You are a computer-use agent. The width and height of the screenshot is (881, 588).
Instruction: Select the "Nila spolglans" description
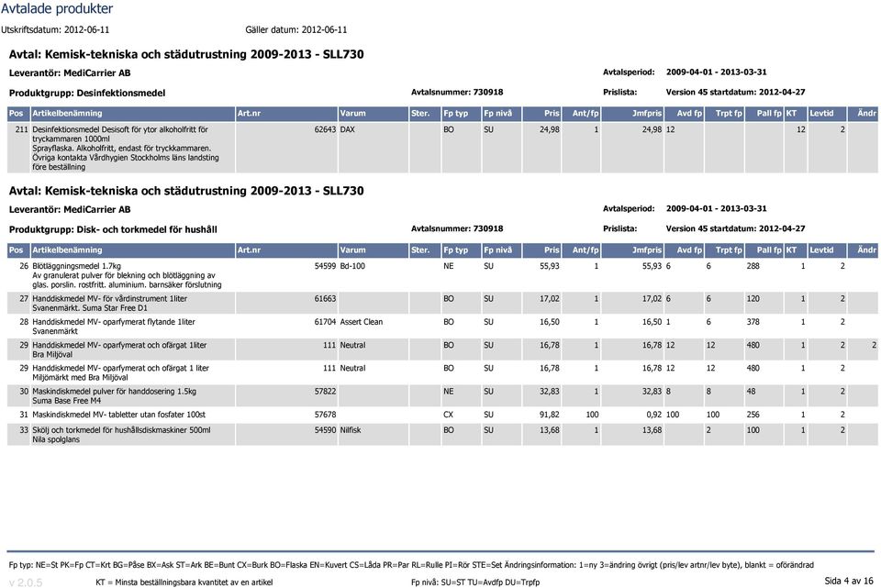tap(56, 439)
